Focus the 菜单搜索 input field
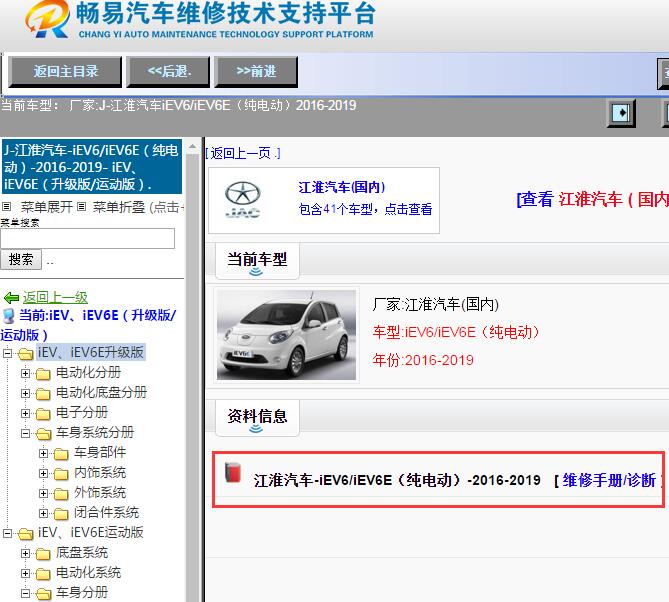Image resolution: width=669 pixels, height=602 pixels. pos(87,238)
